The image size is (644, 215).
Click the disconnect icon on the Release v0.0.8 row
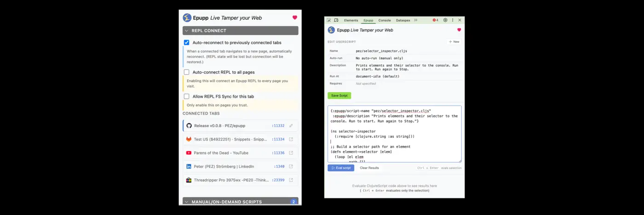pyautogui.click(x=291, y=126)
